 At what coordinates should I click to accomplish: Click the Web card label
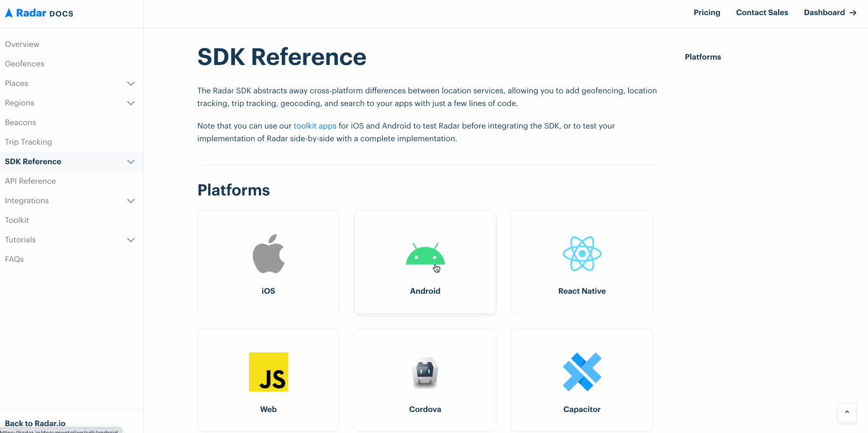pyautogui.click(x=269, y=410)
